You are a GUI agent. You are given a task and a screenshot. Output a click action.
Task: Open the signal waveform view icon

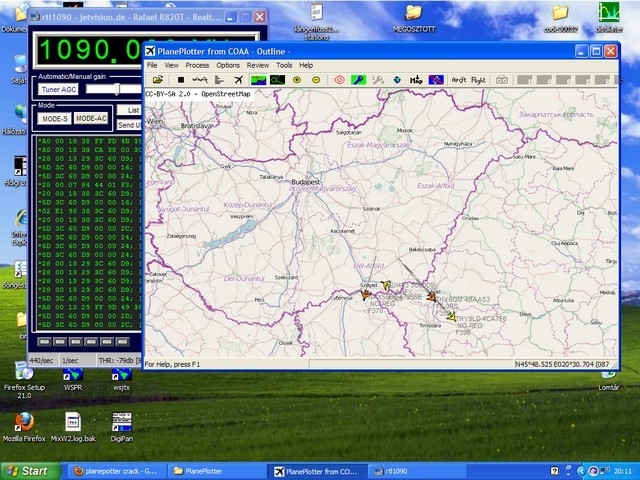coord(200,80)
